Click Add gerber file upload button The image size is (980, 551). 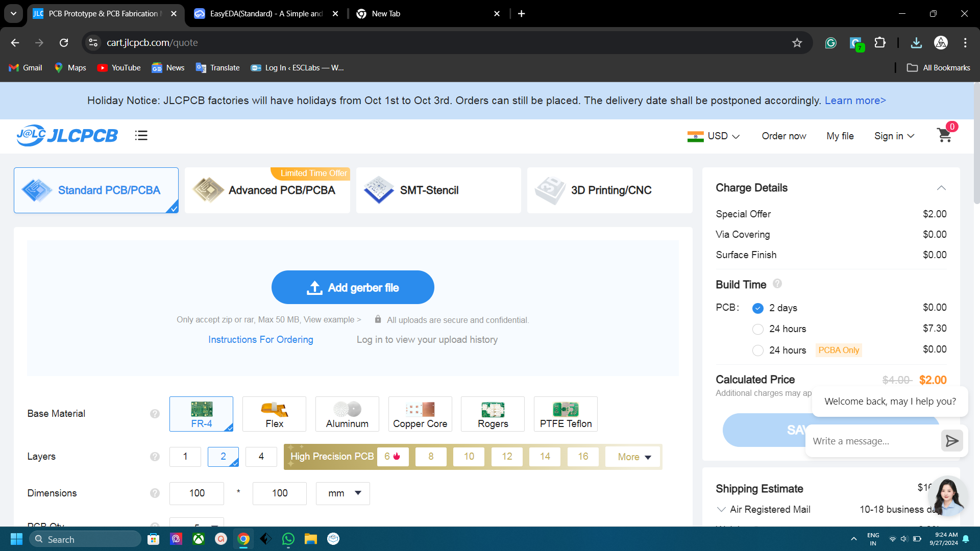pyautogui.click(x=353, y=287)
